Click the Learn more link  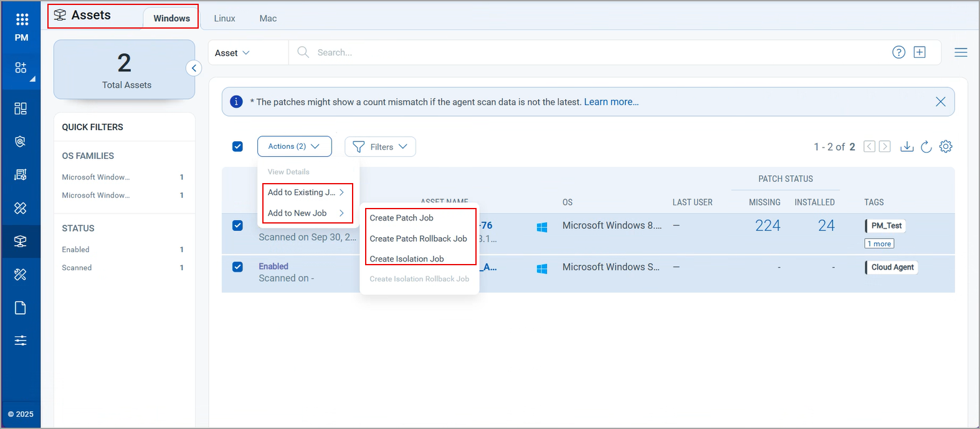point(611,101)
